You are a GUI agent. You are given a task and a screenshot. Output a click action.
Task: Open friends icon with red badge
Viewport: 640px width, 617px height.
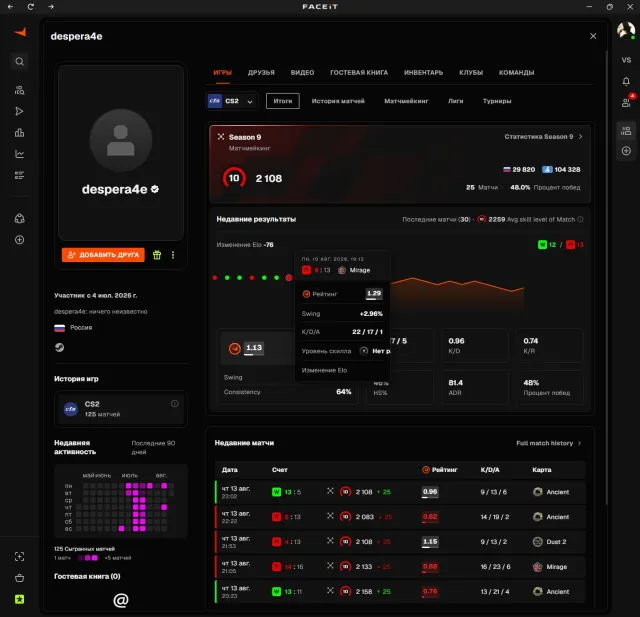pyautogui.click(x=626, y=102)
